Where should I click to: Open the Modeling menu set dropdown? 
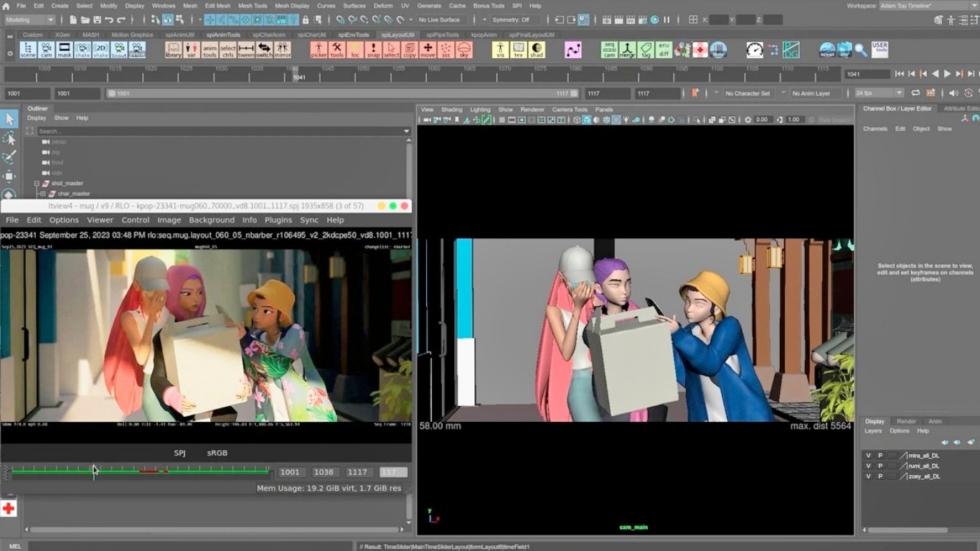point(29,20)
